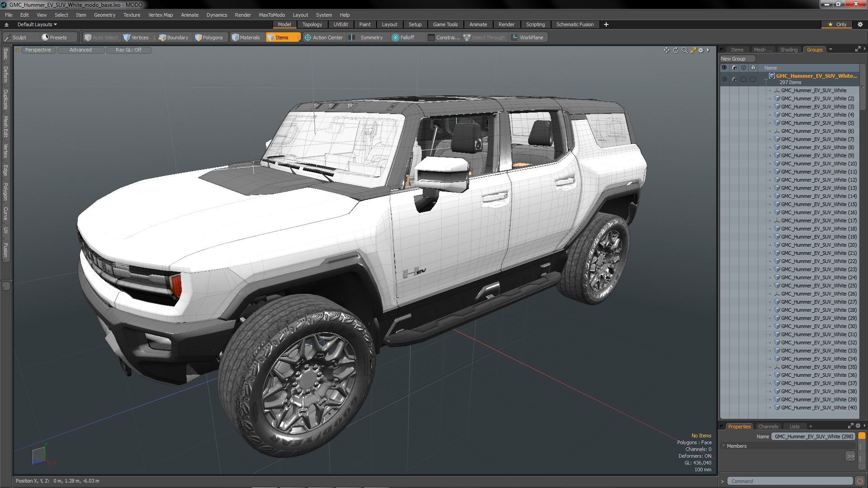Click the New Group button
Image resolution: width=868 pixels, height=488 pixels.
pos(737,59)
